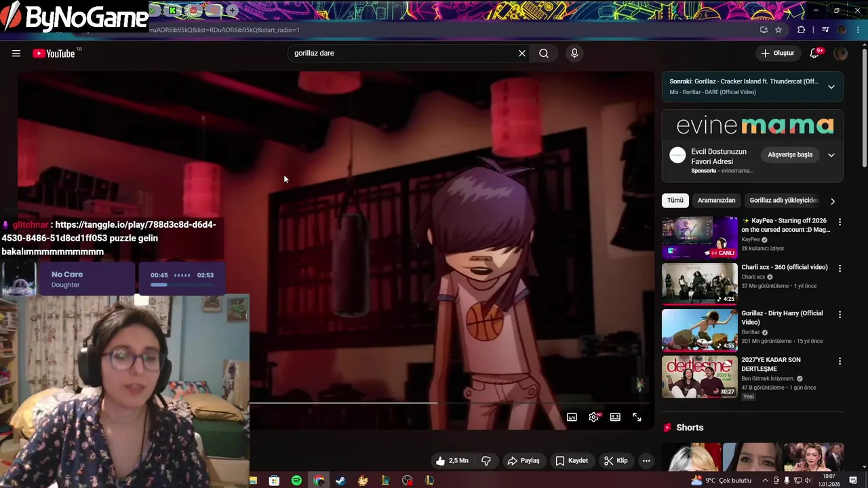Open the Chrome profile avatar
The height and width of the screenshot is (488, 868).
842,30
